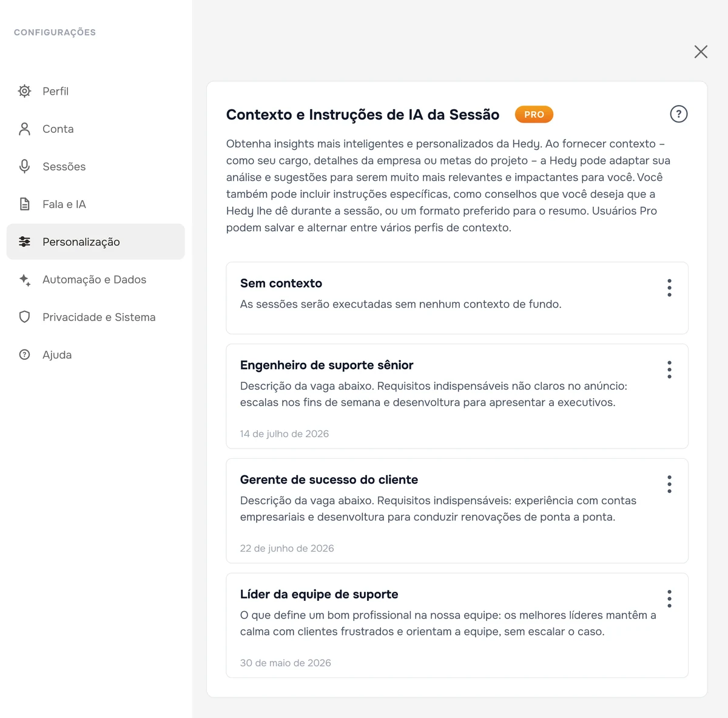Open Fala e IA settings

[x=96, y=204]
